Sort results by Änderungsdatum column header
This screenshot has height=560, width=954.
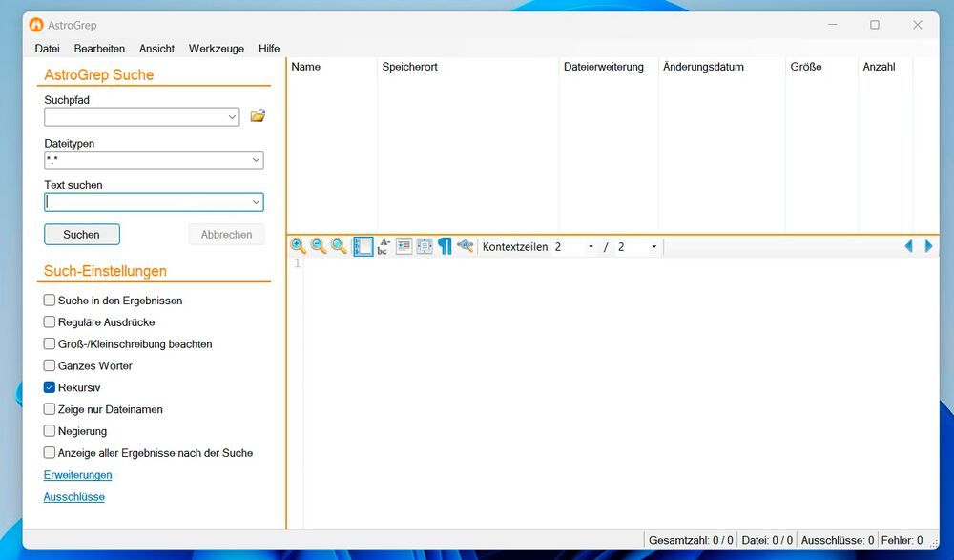tap(703, 67)
